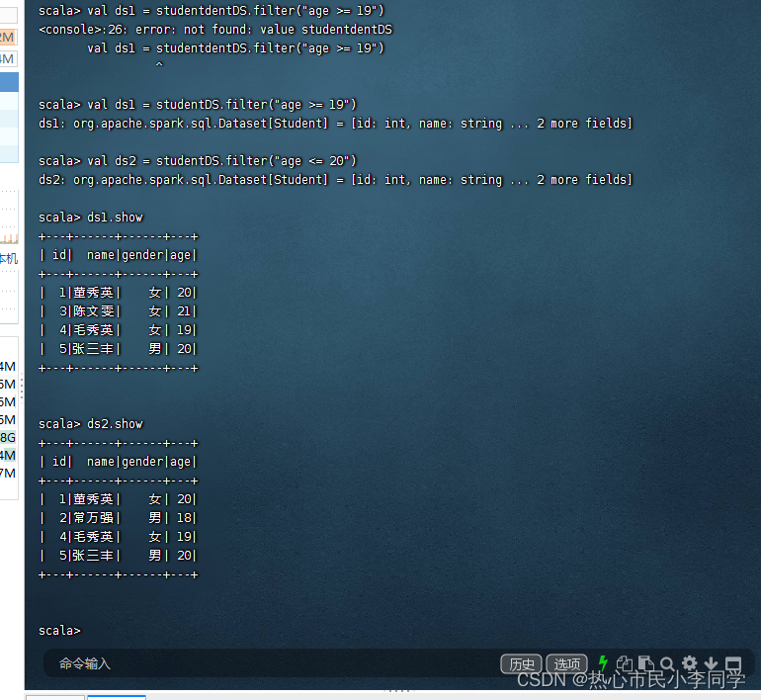Open the 选项 options button
This screenshot has height=700, width=761.
tap(567, 663)
